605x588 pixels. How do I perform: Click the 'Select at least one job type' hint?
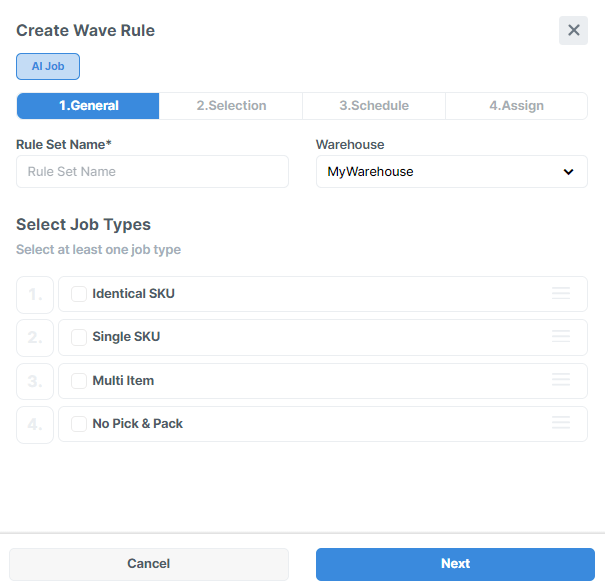tap(98, 250)
